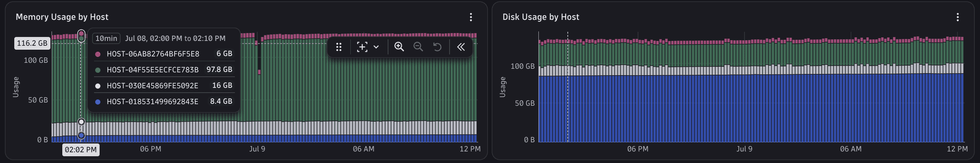Expand the selection tool dropdown arrow
980x163 pixels.
(376, 47)
